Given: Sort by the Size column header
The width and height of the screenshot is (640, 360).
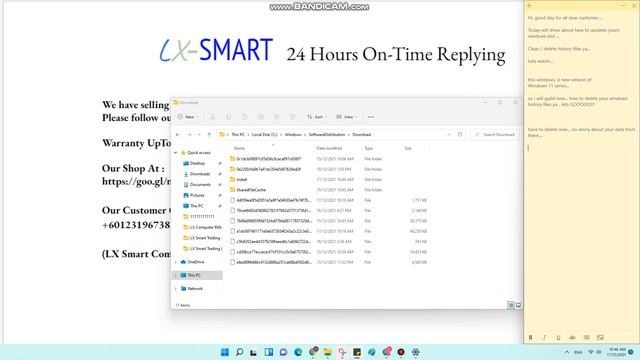Looking at the screenshot, I should [x=408, y=148].
